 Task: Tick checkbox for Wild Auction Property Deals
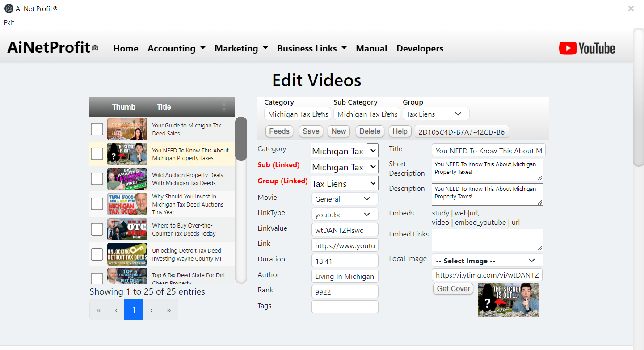(97, 179)
